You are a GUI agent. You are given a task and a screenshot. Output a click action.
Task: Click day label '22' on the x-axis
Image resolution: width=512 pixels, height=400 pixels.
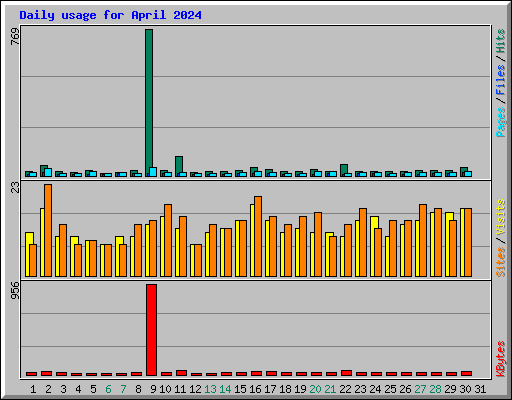pyautogui.click(x=345, y=389)
